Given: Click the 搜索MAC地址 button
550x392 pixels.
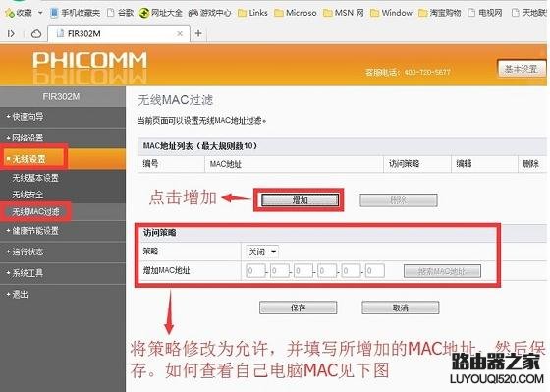Looking at the screenshot, I should 442,271.
